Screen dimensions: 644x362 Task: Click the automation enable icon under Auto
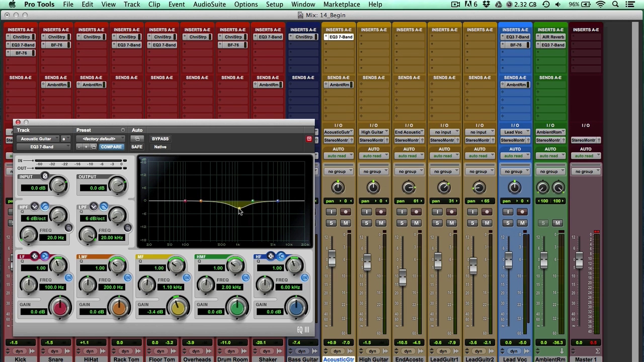[137, 139]
